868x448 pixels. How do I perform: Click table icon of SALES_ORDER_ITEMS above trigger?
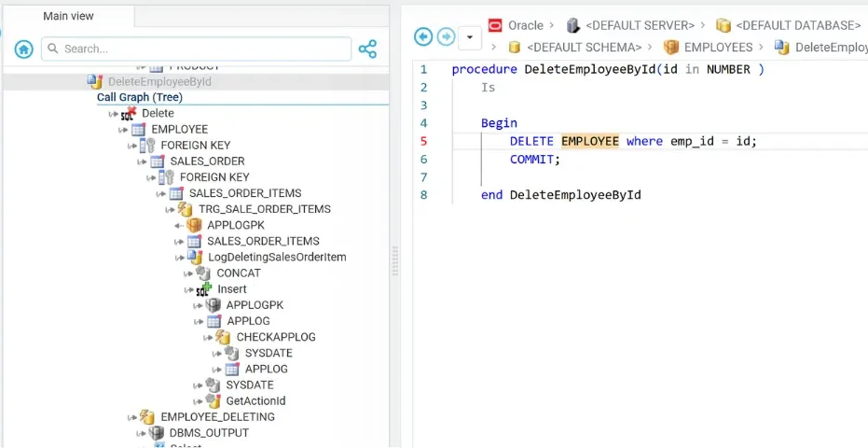pyautogui.click(x=176, y=193)
